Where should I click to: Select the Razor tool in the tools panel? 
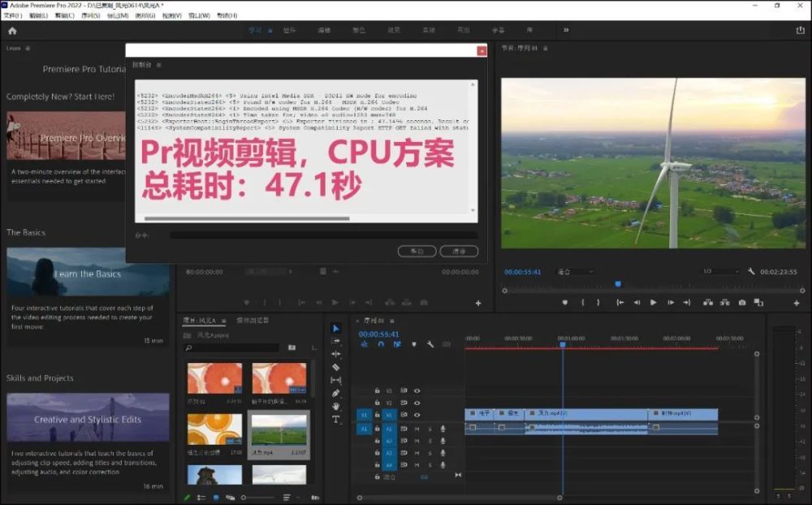[336, 367]
